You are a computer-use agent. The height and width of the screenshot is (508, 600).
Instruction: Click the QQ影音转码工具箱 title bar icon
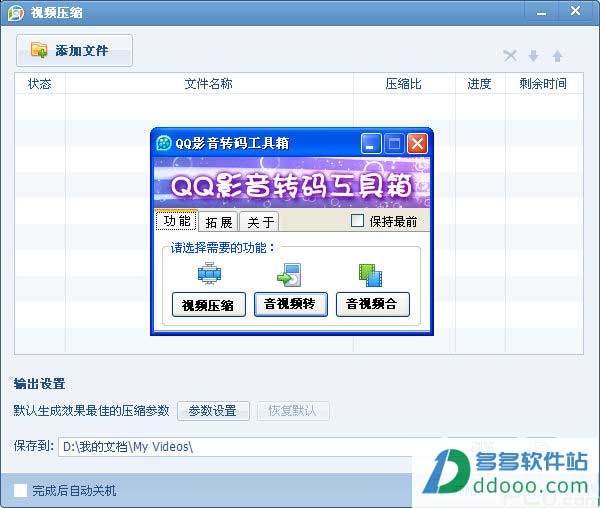[x=164, y=143]
